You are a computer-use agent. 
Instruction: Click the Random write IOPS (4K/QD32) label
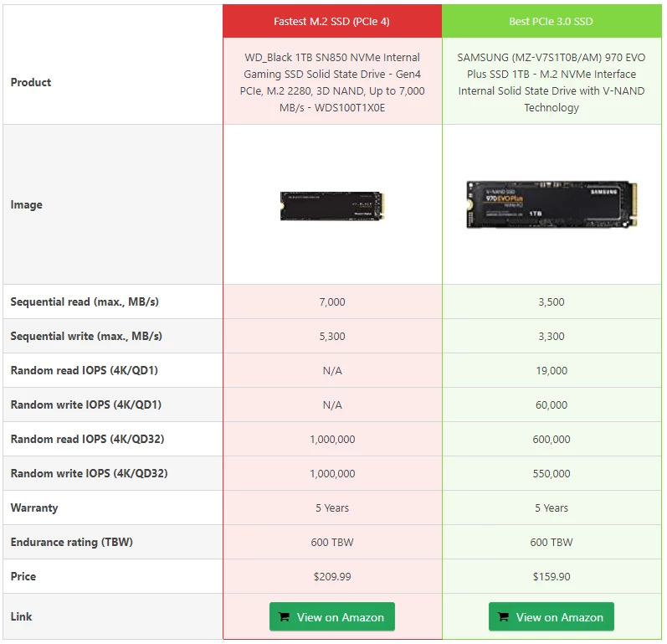[89, 473]
